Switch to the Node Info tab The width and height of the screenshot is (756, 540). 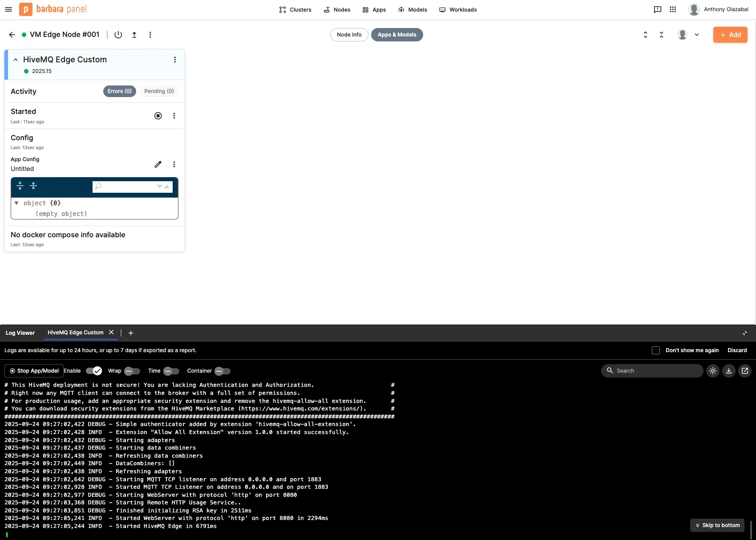349,35
